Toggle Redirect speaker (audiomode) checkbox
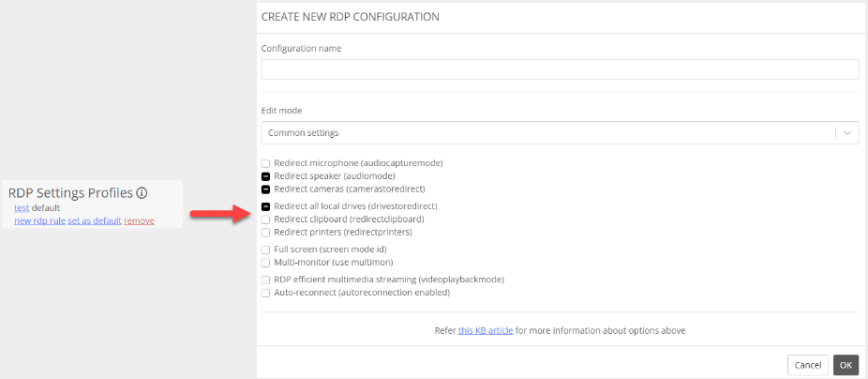The height and width of the screenshot is (379, 868). (266, 176)
